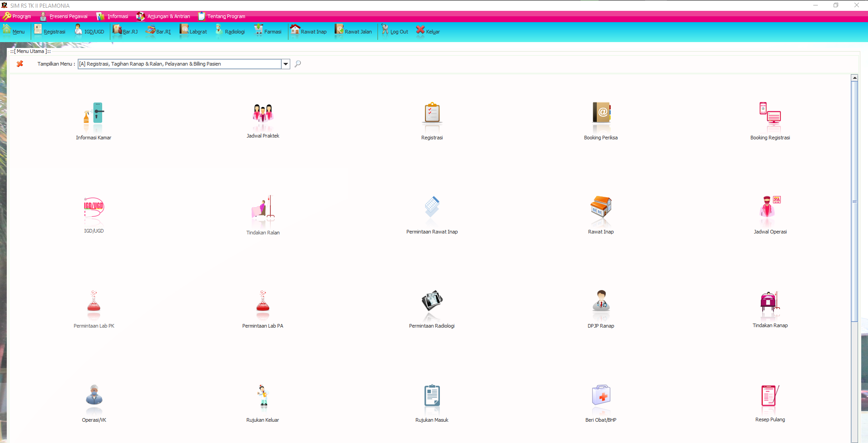The image size is (868, 443).
Task: Open the IGD/UGD emergency icon in grid
Action: click(x=94, y=208)
